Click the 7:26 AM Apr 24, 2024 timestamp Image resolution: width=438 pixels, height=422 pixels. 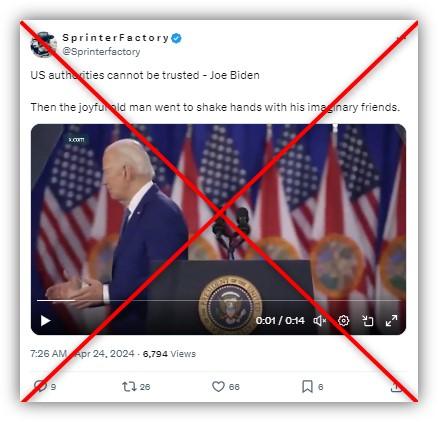click(x=82, y=354)
